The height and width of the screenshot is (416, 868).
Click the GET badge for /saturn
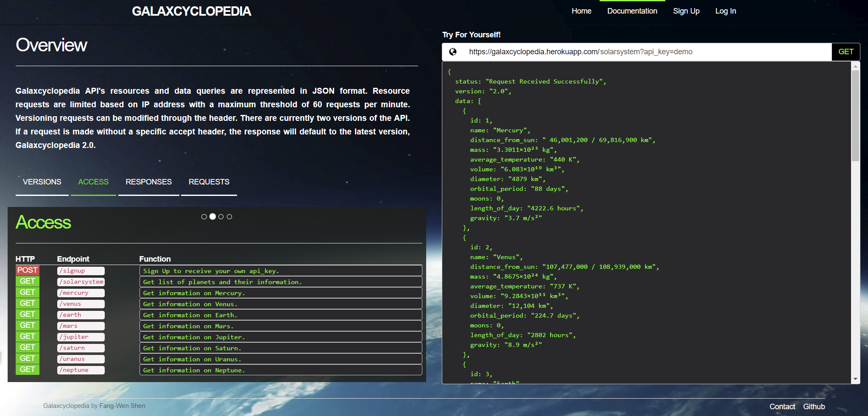coord(28,347)
